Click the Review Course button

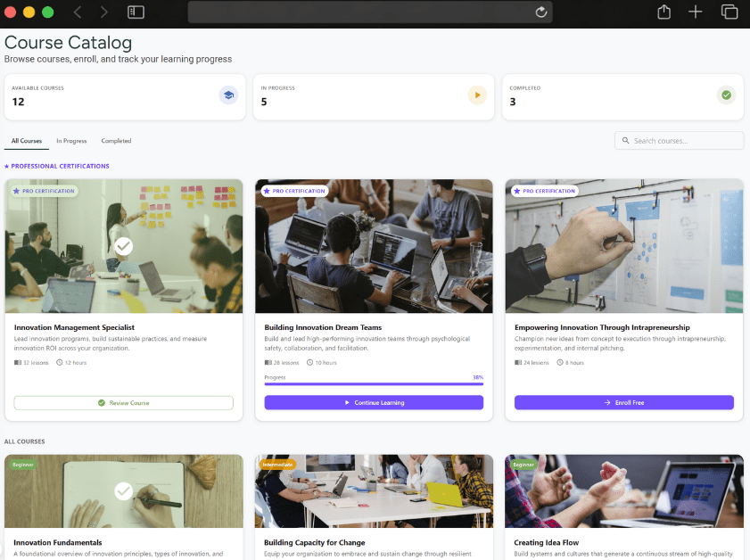pyautogui.click(x=123, y=403)
